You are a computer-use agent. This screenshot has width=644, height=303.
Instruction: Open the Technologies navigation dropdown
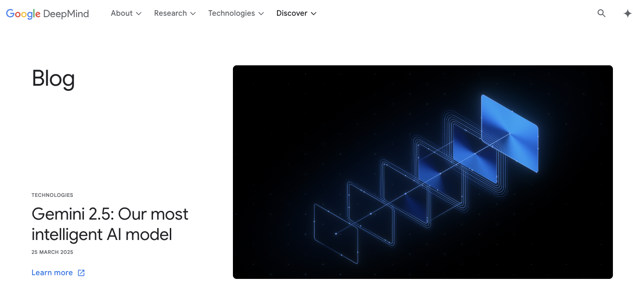point(232,13)
